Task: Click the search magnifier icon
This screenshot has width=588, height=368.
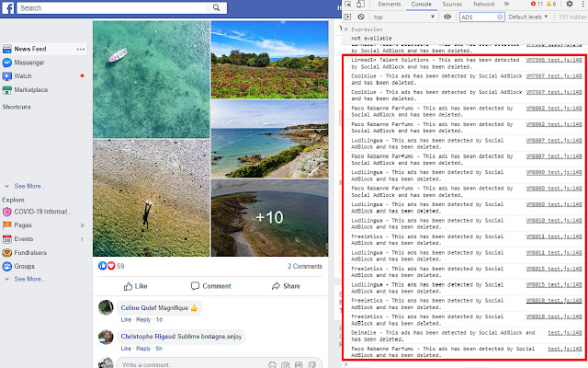Action: tap(217, 7)
